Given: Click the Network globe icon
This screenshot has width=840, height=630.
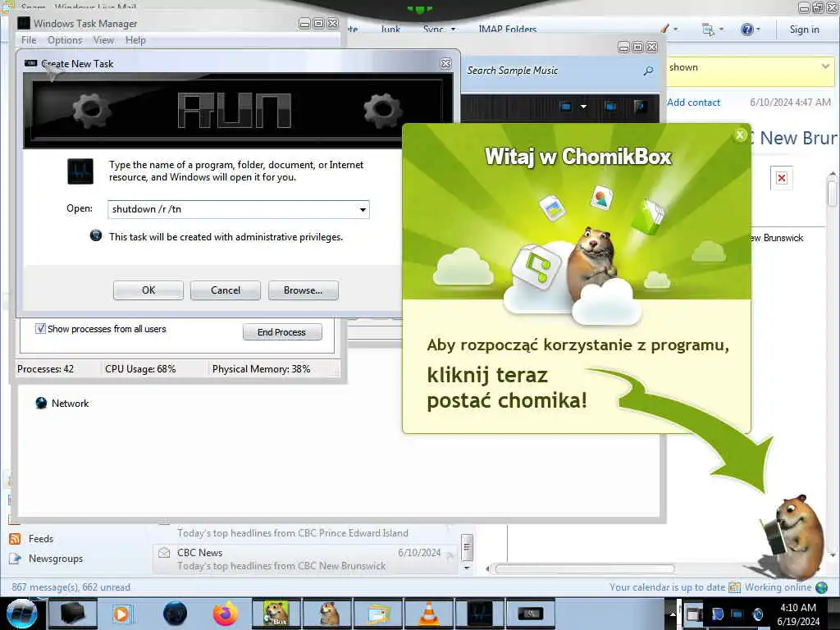Looking at the screenshot, I should point(41,404).
